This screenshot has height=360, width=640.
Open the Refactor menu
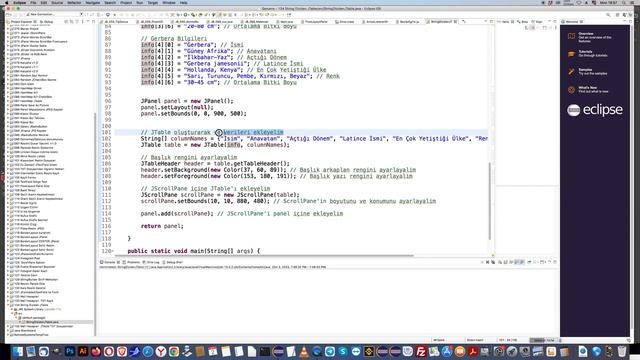click(74, 2)
